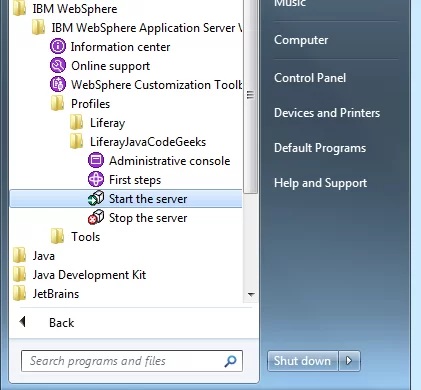Collapse the Profiles folder label
This screenshot has width=421, height=390.
tap(90, 104)
